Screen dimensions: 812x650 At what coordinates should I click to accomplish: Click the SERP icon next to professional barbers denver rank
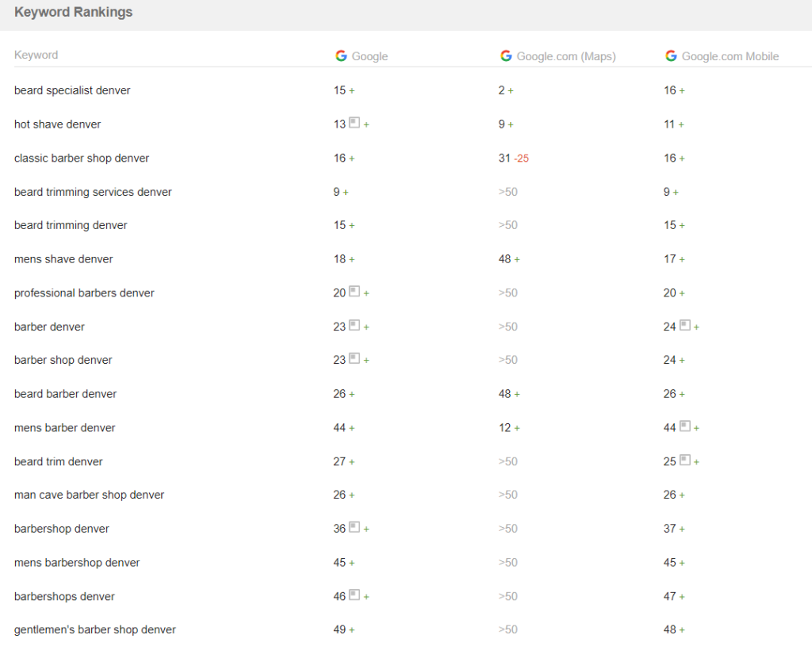click(354, 292)
